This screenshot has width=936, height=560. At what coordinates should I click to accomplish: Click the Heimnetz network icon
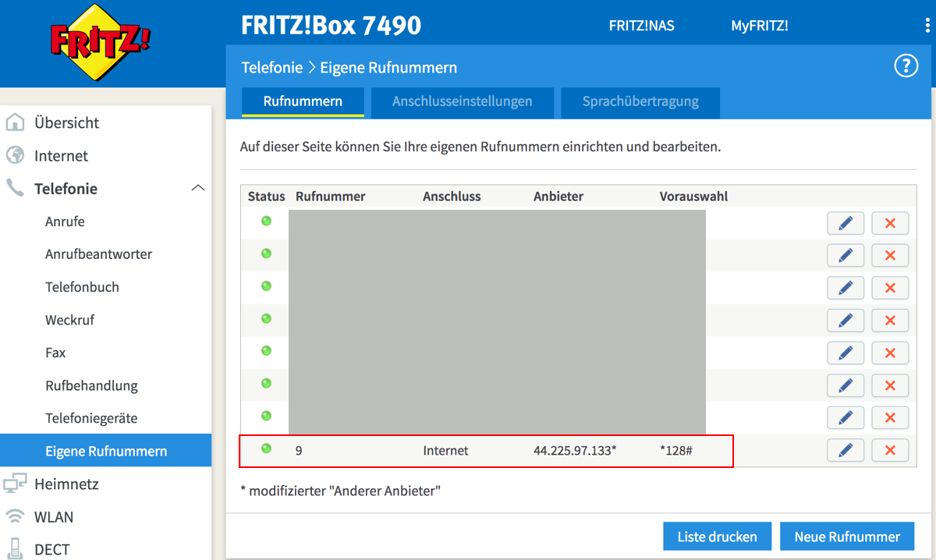15,484
